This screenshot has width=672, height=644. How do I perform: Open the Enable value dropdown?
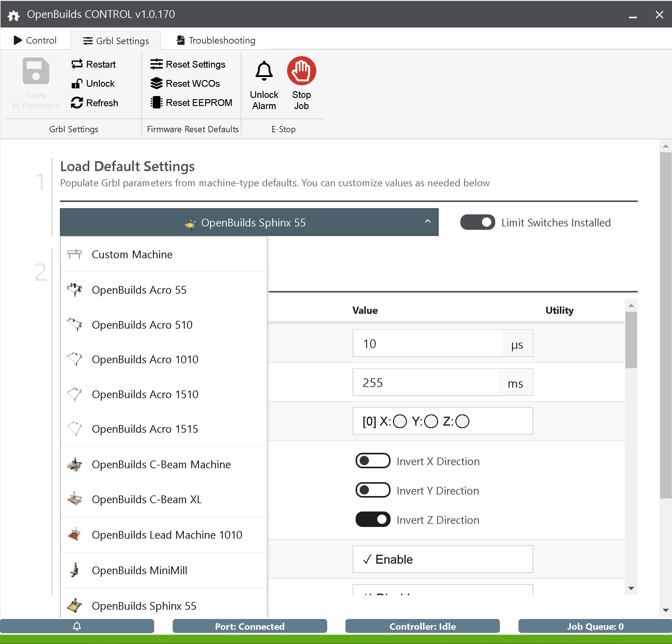tap(443, 559)
